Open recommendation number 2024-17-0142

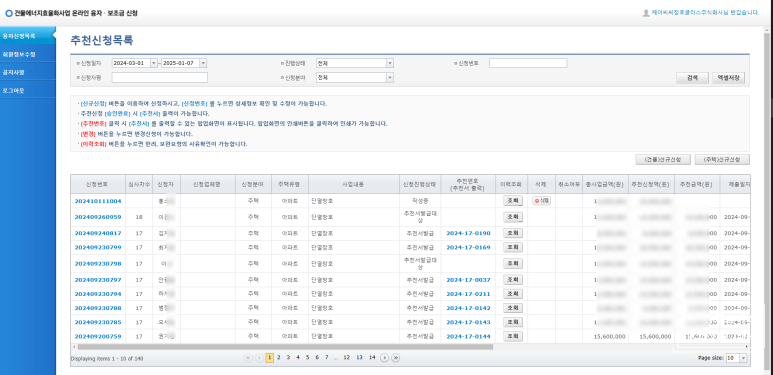coord(468,308)
